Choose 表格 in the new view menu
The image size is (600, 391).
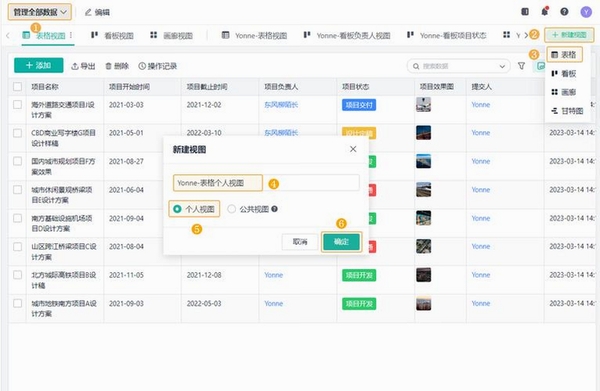pos(564,55)
